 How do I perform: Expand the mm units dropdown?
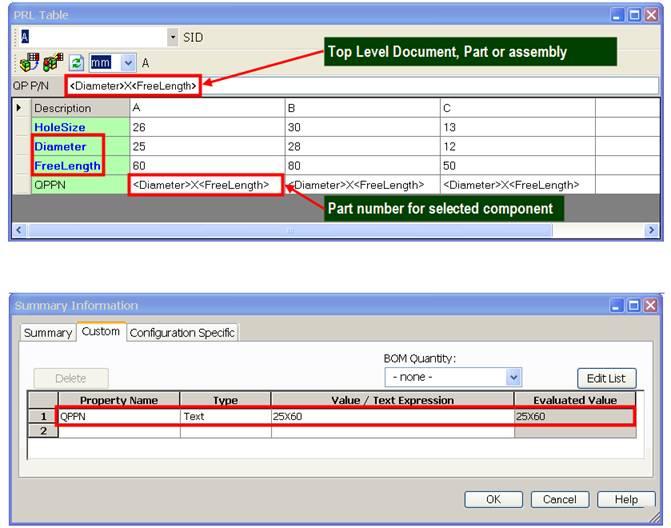click(x=128, y=62)
